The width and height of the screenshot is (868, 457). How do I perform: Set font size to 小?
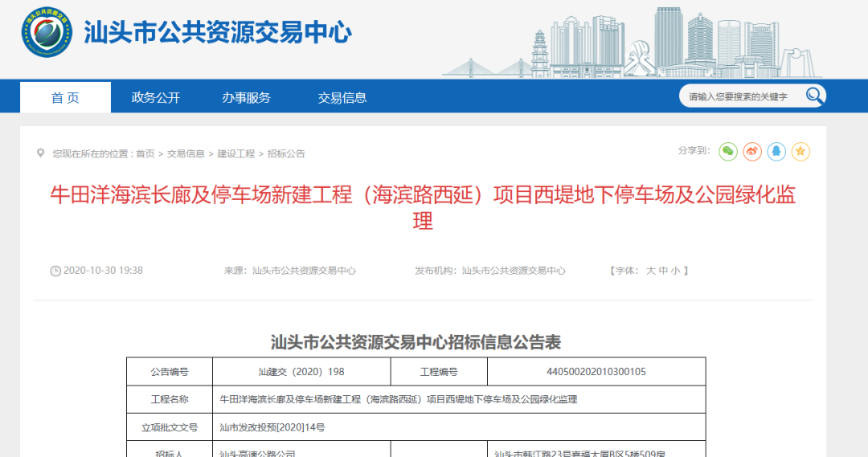point(675,271)
